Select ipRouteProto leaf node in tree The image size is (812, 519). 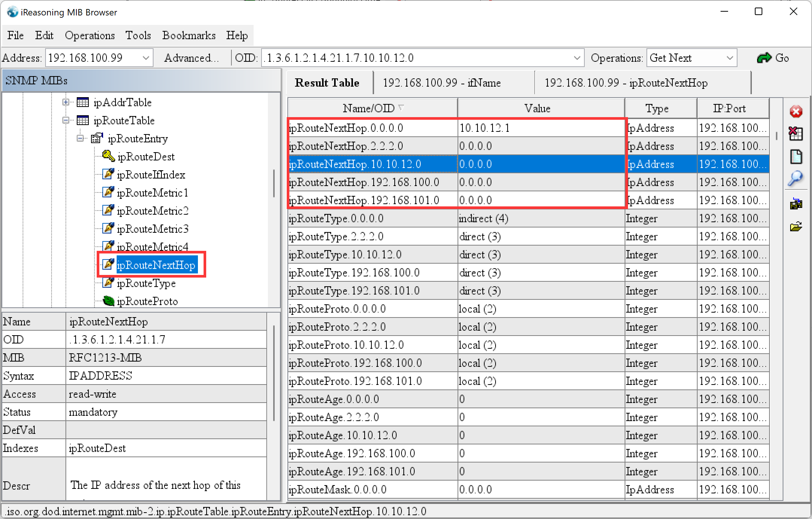147,301
